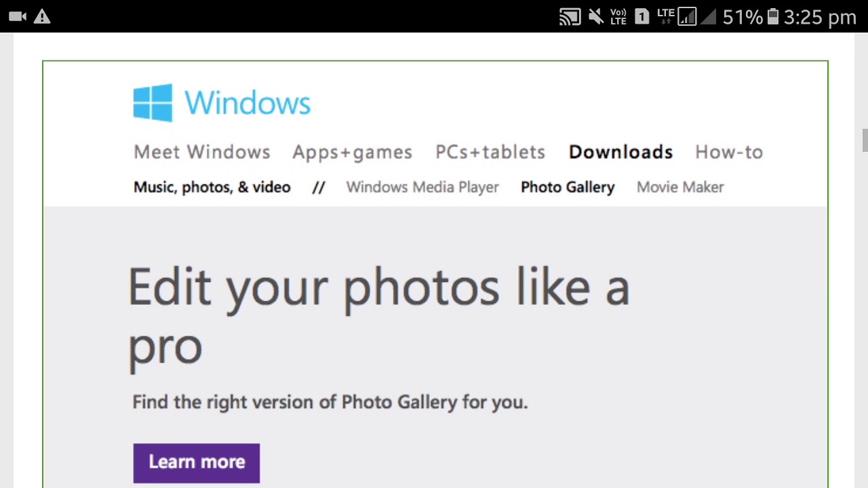Click the page scrollbar thumb

pos(865,140)
